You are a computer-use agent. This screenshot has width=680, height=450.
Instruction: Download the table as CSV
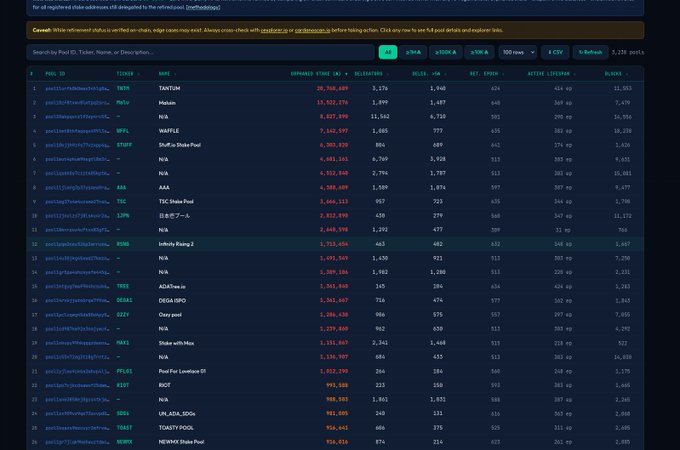click(555, 52)
